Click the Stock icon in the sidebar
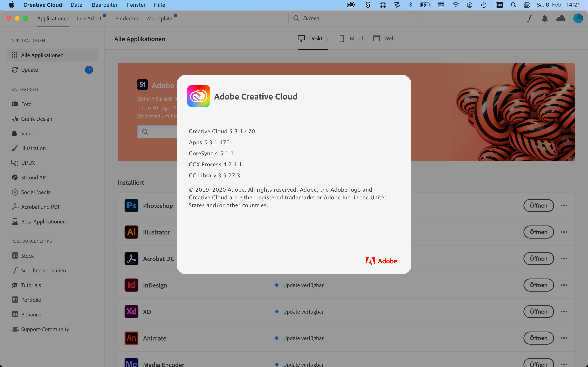 pos(15,256)
